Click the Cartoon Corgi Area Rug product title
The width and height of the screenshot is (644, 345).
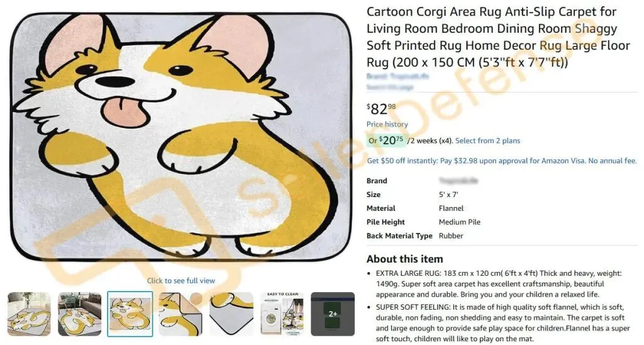click(498, 37)
